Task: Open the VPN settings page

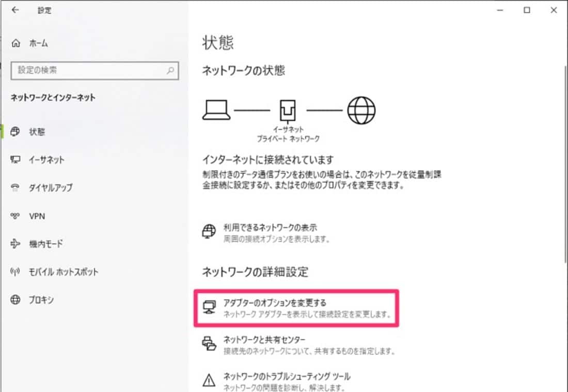Action: pos(37,216)
